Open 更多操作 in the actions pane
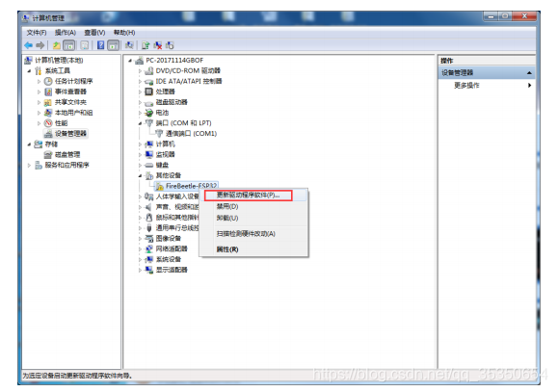 coord(466,85)
